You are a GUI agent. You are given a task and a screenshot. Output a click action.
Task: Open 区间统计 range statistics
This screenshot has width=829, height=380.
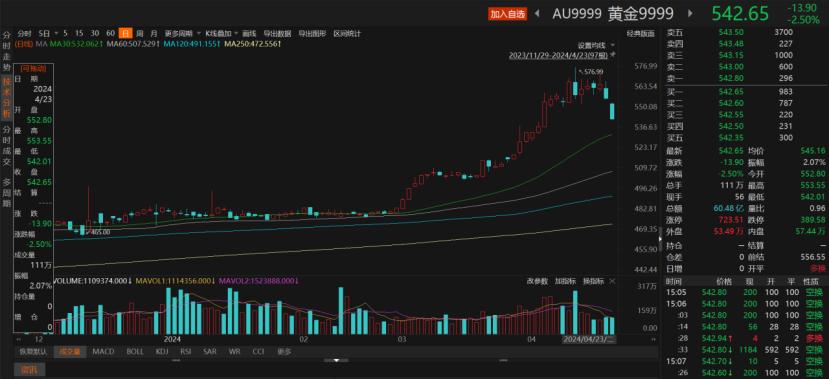coord(347,33)
